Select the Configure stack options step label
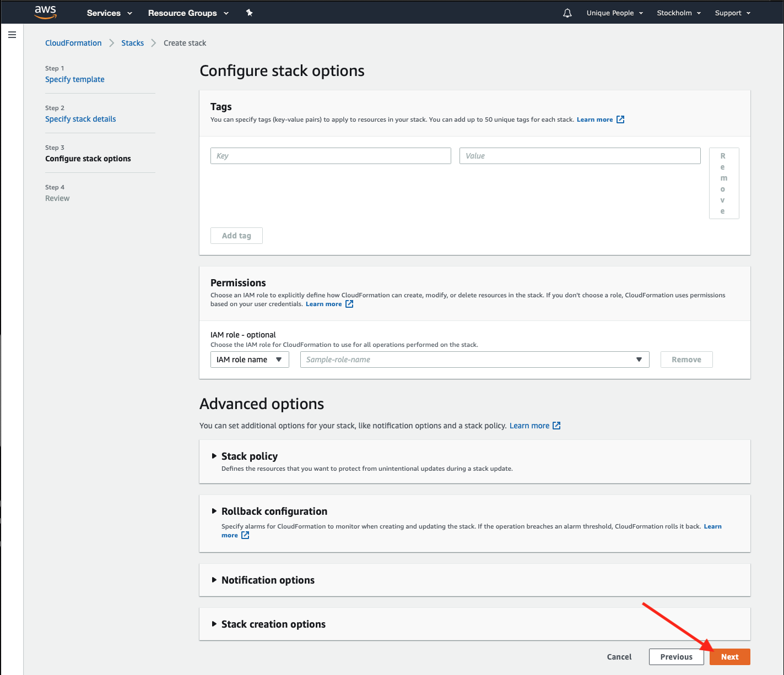This screenshot has width=784, height=675. click(88, 159)
